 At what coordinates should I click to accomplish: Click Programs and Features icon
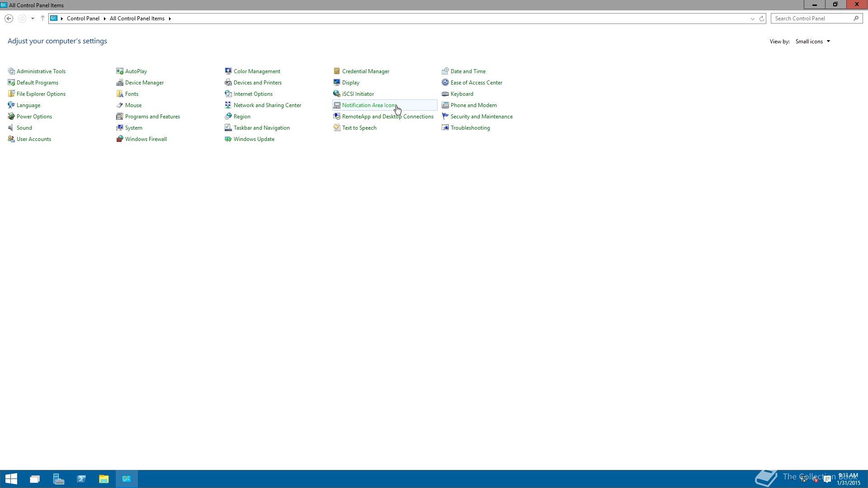(x=120, y=117)
